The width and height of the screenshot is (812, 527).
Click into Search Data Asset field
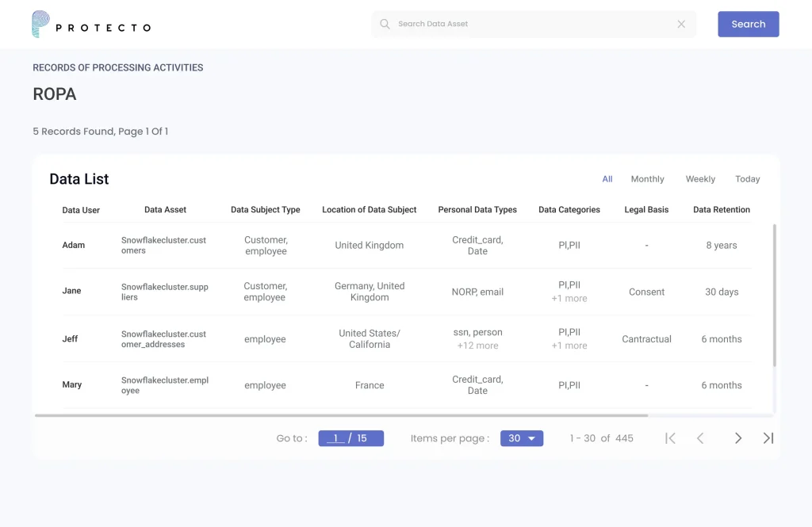point(531,24)
